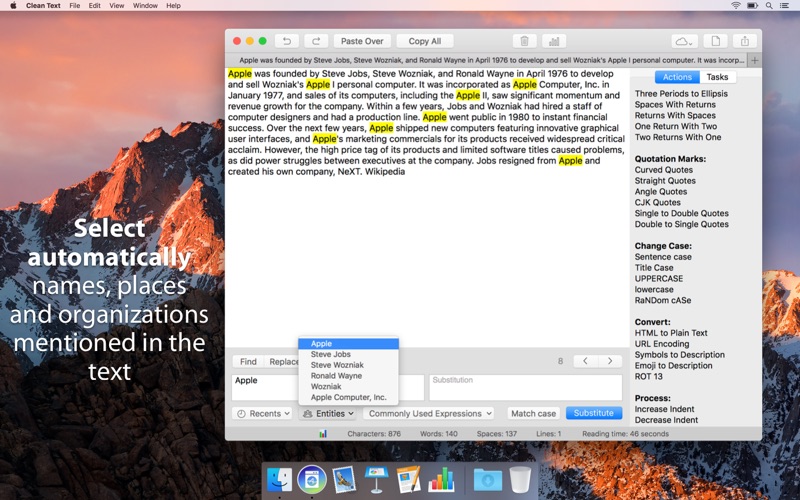Click the blue Substitute button
The height and width of the screenshot is (500, 800).
pos(594,413)
